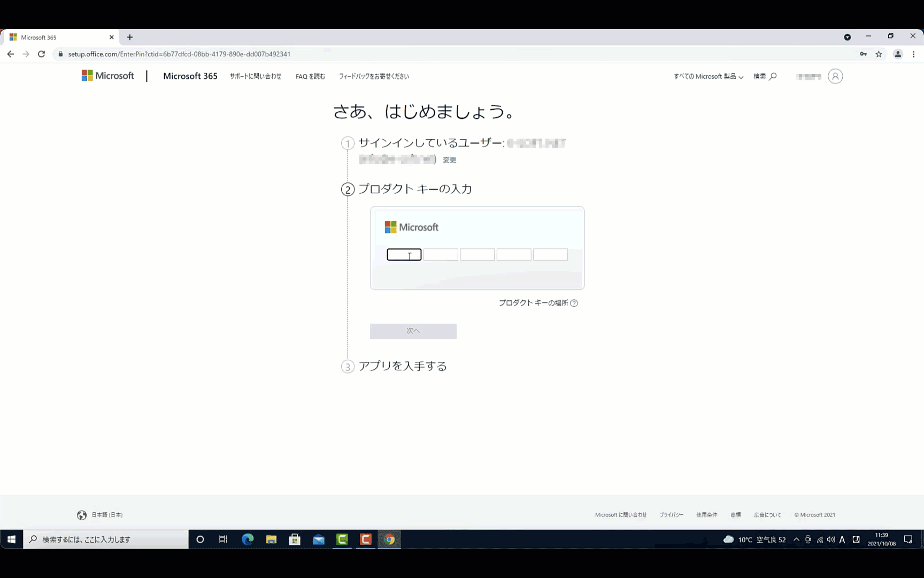Viewport: 924px width, 578px height.
Task: Open Cortana circle icon
Action: pos(200,539)
